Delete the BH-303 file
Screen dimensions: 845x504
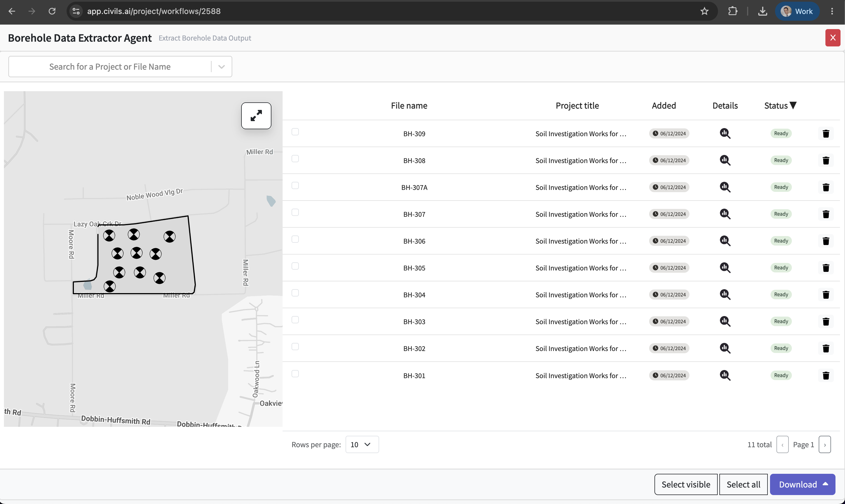[x=826, y=321]
